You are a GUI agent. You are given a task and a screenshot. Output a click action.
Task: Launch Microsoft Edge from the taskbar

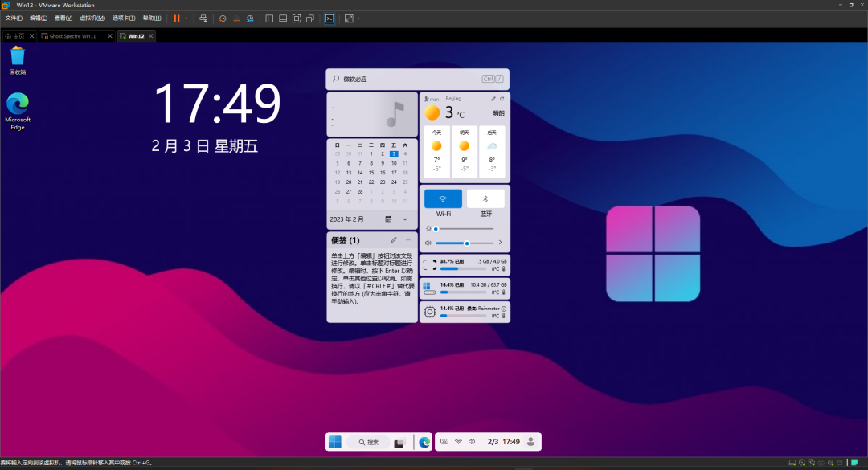424,441
